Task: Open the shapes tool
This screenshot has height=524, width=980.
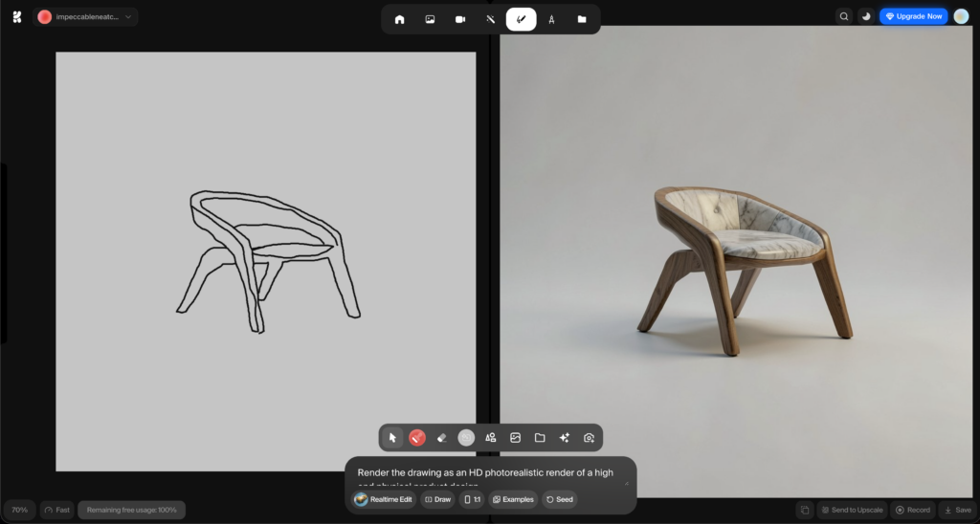Action: (491, 437)
